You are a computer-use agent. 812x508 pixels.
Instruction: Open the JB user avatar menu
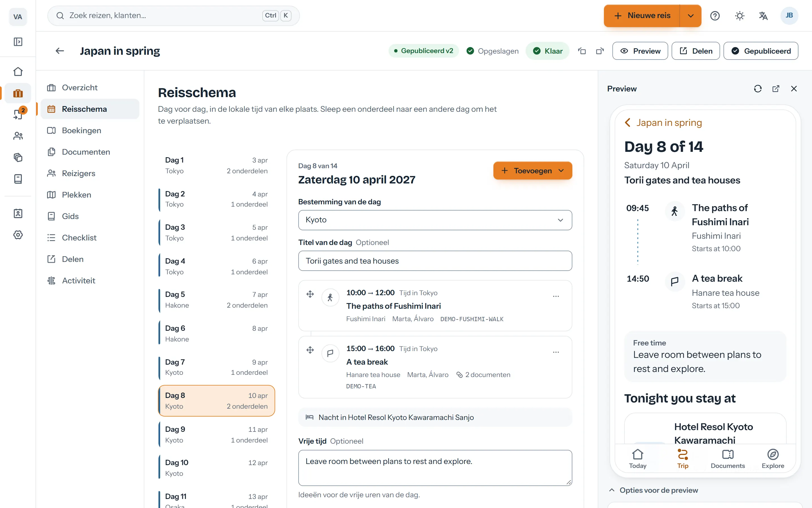tap(789, 16)
